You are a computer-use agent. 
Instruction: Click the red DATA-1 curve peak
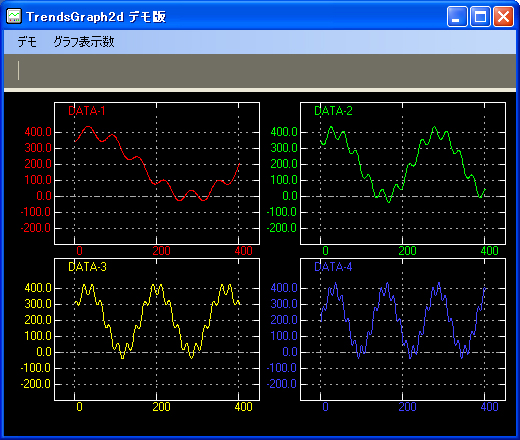[x=88, y=127]
